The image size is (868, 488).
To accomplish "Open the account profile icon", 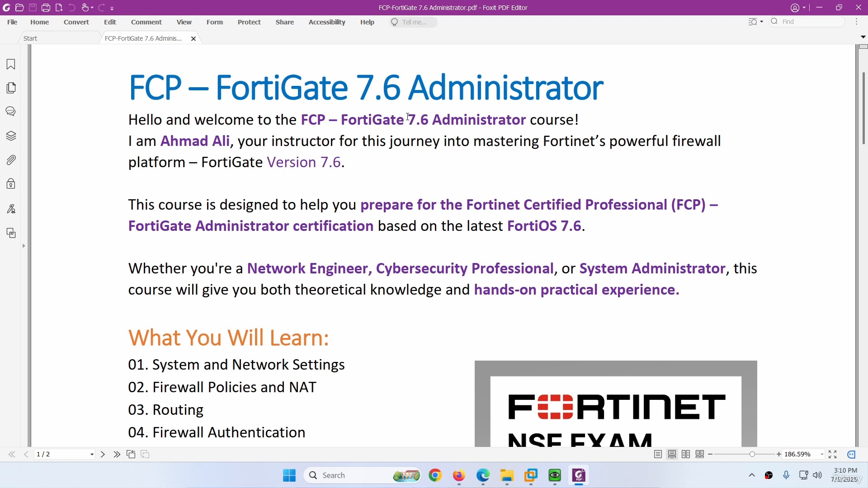I will (x=795, y=8).
